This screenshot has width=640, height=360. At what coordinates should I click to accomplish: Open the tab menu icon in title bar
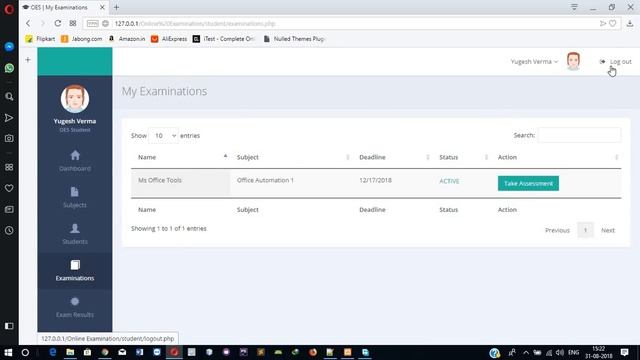pos(574,7)
